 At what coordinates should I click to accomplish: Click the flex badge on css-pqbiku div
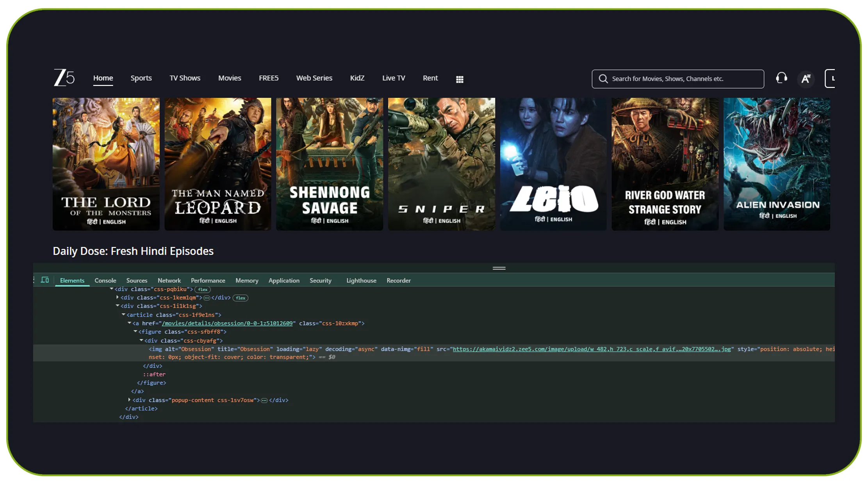point(203,289)
